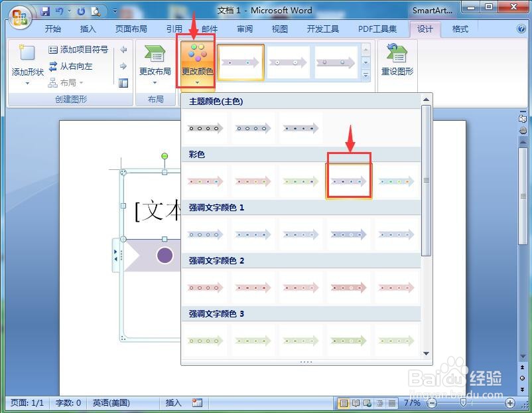Choose the fifth 彩色 color option

coord(396,181)
